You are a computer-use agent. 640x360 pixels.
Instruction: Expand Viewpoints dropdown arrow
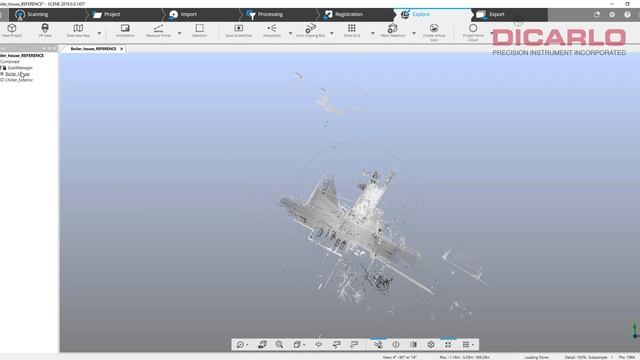pos(291,33)
